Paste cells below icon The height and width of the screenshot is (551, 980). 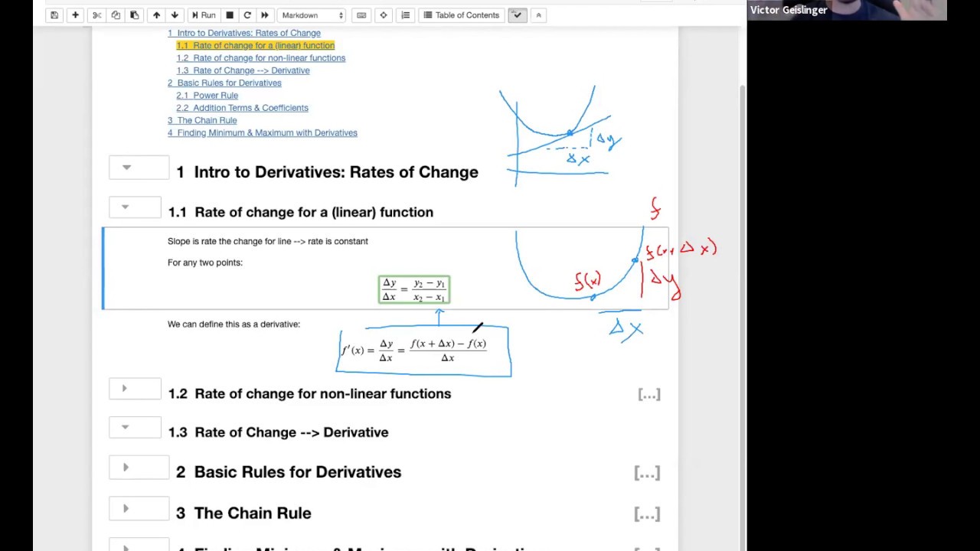pyautogui.click(x=134, y=15)
